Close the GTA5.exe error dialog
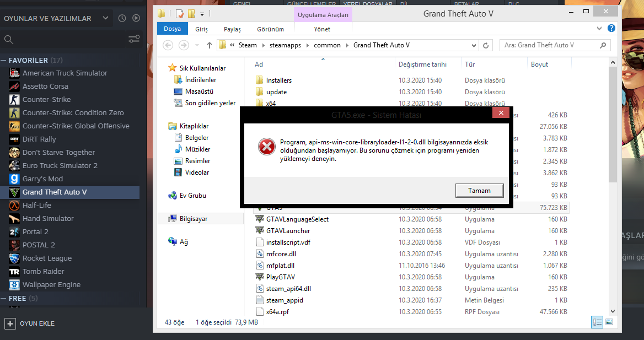Viewport: 644px width, 340px height. coord(501,112)
